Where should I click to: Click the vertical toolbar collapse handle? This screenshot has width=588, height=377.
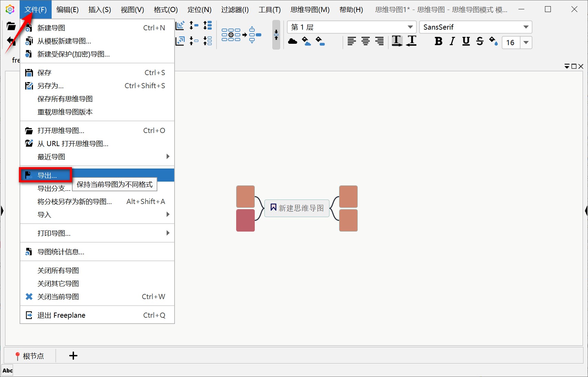(276, 35)
